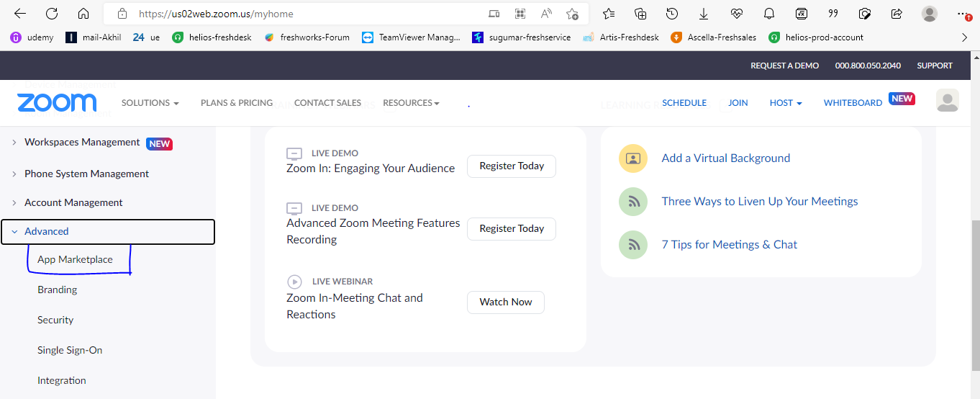This screenshot has width=980, height=399.
Task: Expand Phone System Management
Action: (x=86, y=174)
